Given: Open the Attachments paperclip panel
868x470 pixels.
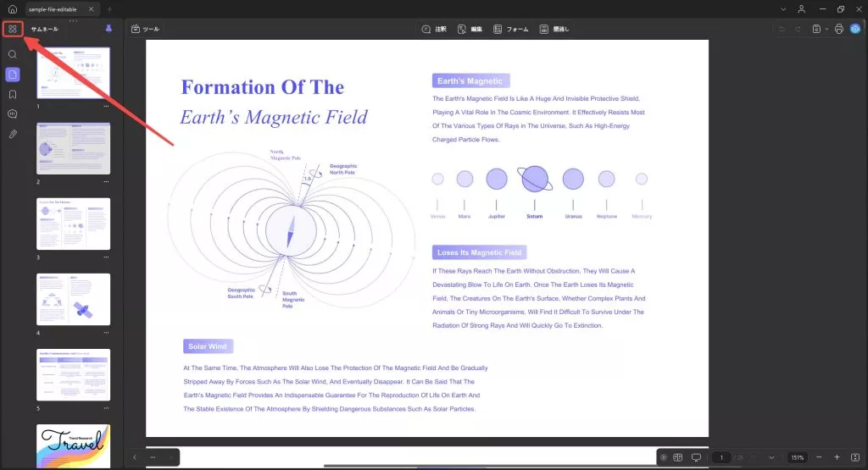Looking at the screenshot, I should 12,135.
